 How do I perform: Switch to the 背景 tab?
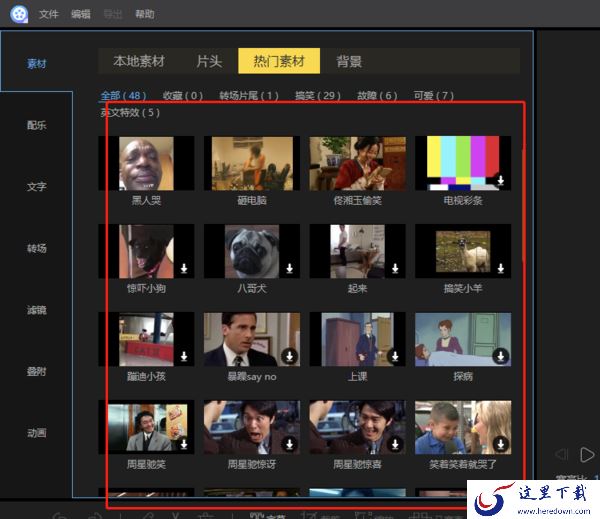tap(349, 61)
